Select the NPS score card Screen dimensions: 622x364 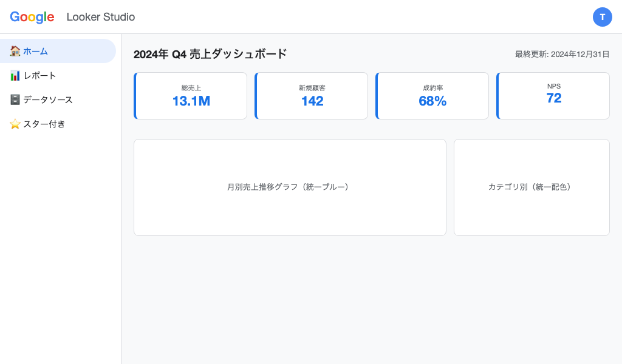click(553, 95)
